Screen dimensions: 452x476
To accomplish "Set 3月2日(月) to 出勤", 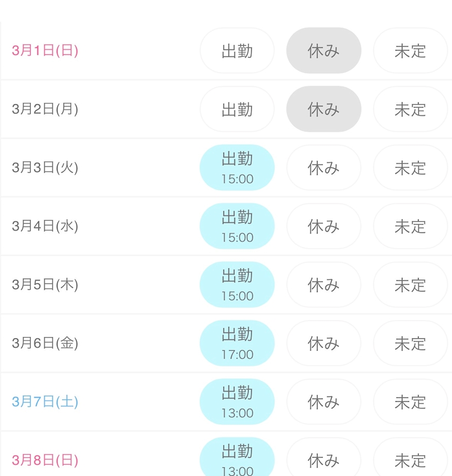I will tap(237, 109).
